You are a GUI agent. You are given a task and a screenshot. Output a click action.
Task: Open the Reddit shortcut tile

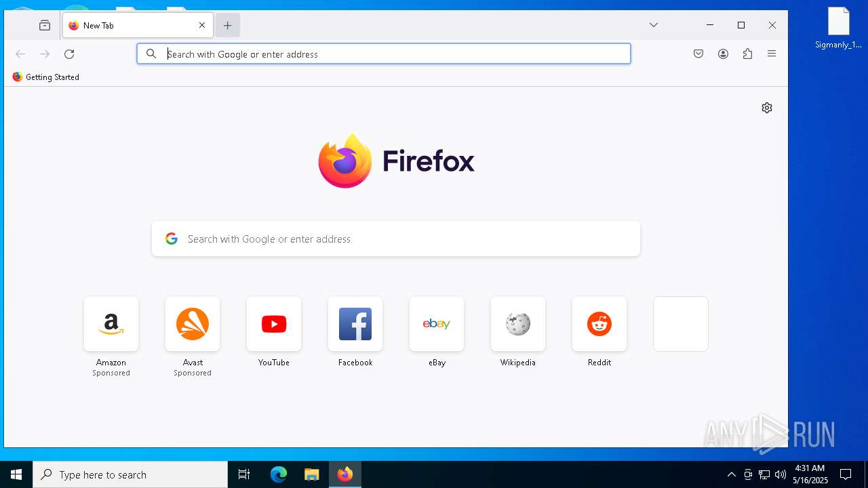click(599, 324)
